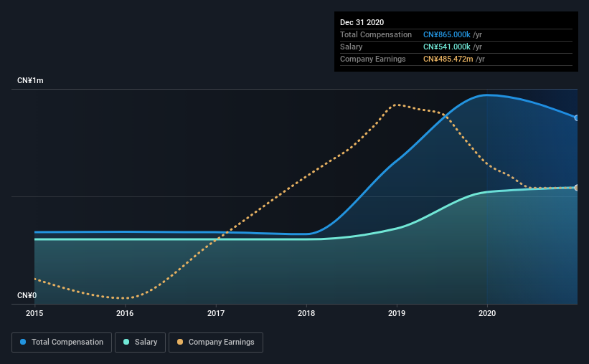Screen dimensions: 589x364
Task: Select the 2020 x-axis label
Action: [x=487, y=313]
